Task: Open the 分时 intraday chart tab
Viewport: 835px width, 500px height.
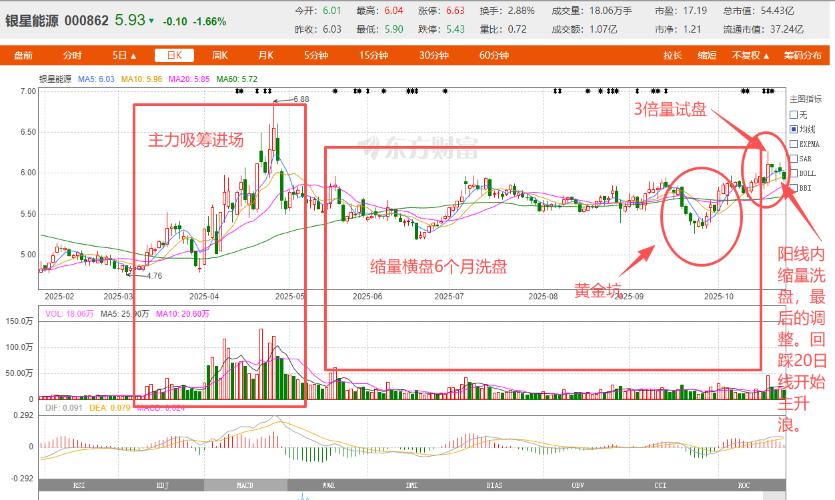Action: tap(72, 55)
